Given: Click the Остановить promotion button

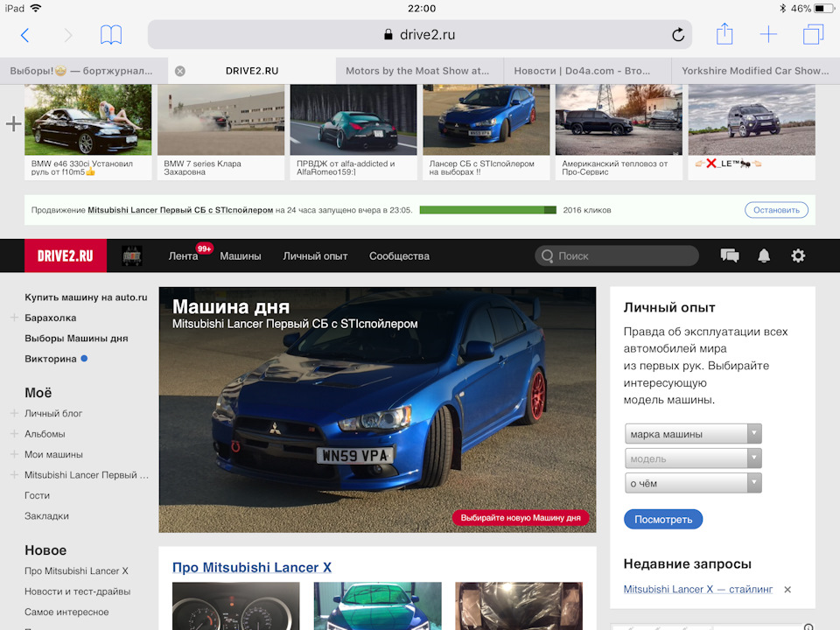Looking at the screenshot, I should (x=776, y=210).
